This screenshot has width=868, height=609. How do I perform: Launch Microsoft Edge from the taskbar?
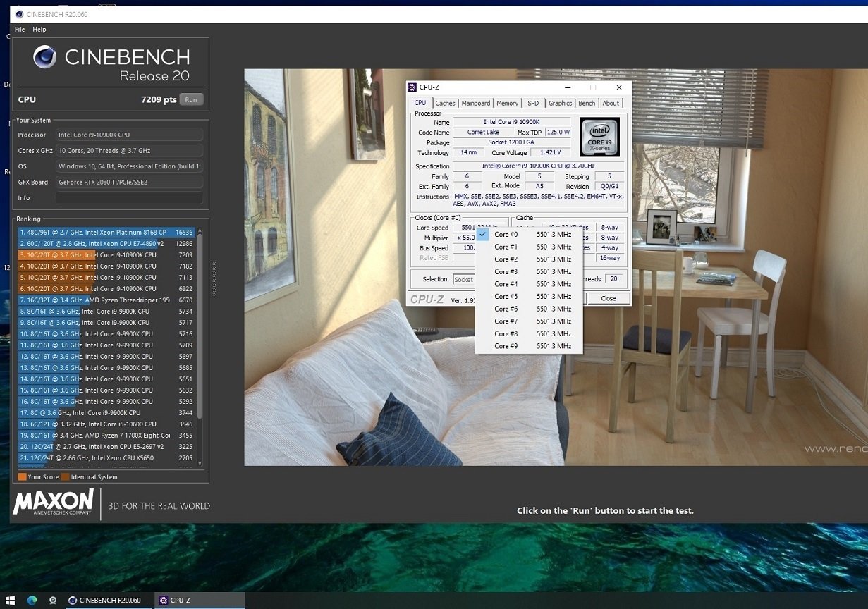(32, 601)
